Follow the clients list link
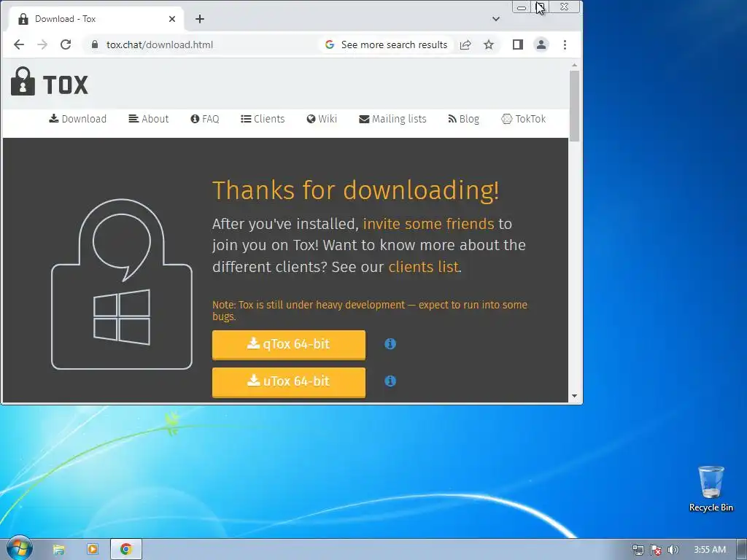 point(424,267)
